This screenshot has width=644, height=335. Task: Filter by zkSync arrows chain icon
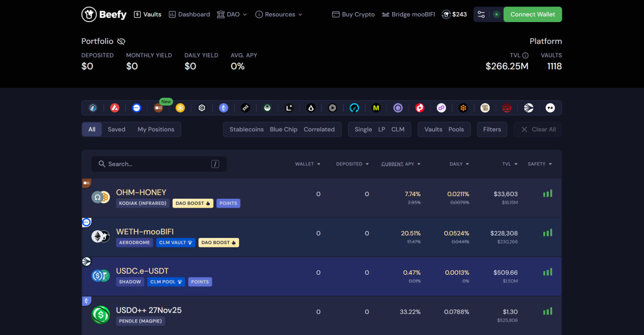[550, 108]
